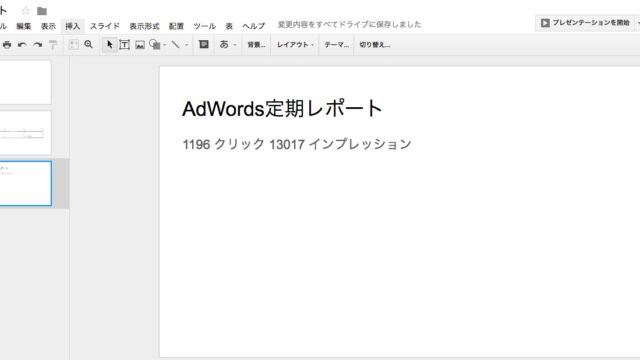Open the レイアウト layout dropdown
This screenshot has width=640, height=360.
[295, 45]
